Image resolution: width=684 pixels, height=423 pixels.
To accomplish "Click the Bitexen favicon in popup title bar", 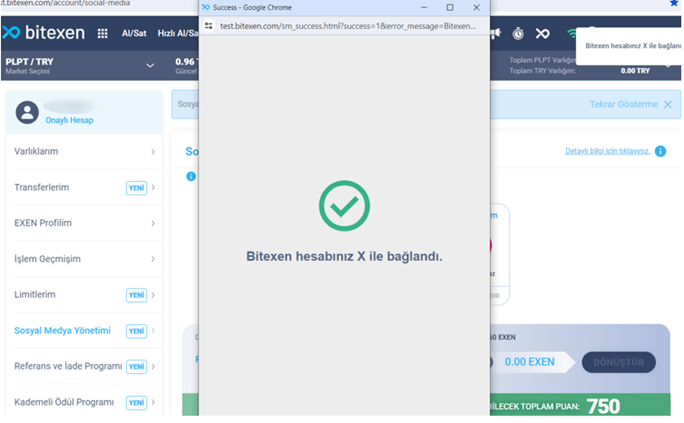I will tap(205, 7).
